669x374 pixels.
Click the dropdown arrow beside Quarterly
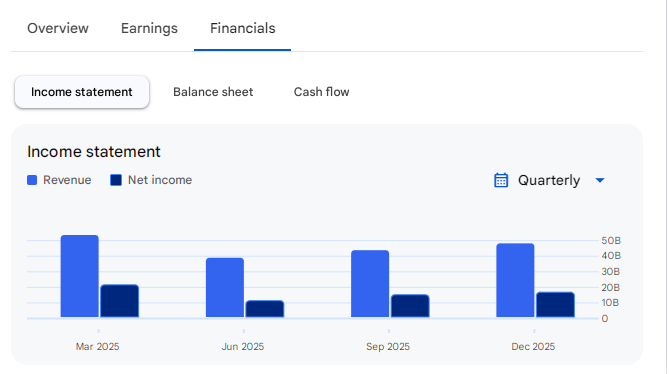pyautogui.click(x=599, y=180)
